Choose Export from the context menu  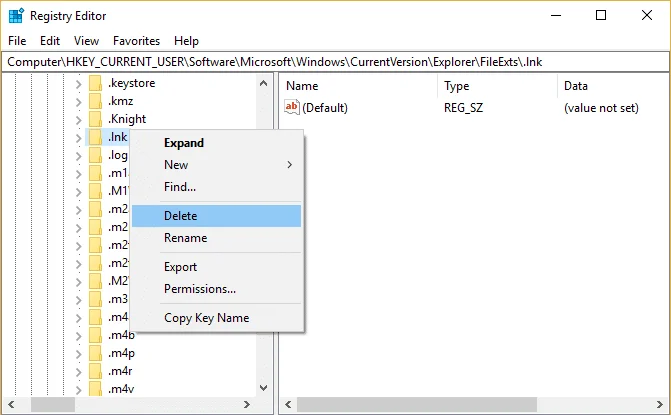tap(217, 267)
